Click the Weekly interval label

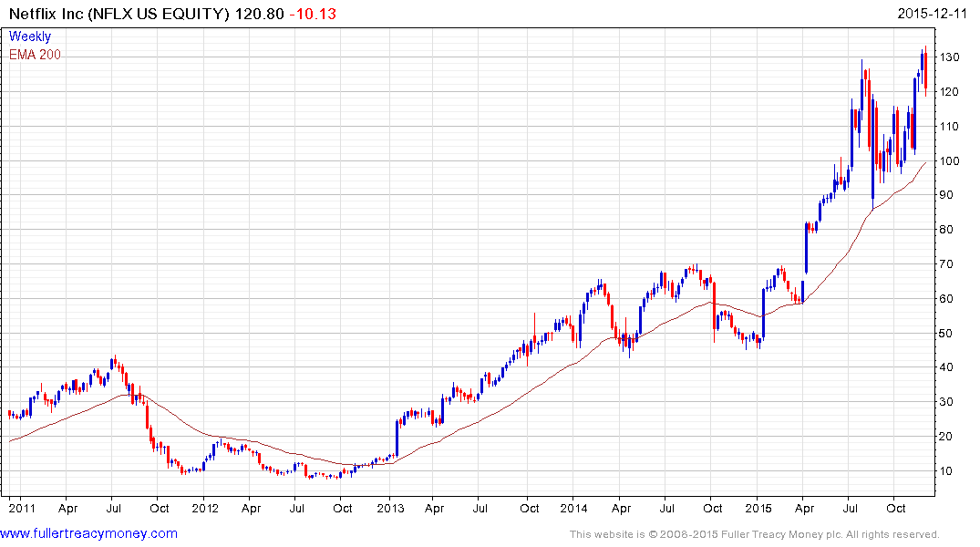tap(30, 36)
